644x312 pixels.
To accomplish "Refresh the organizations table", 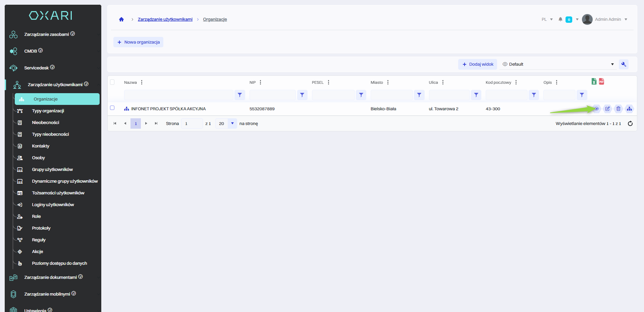I will pos(630,124).
